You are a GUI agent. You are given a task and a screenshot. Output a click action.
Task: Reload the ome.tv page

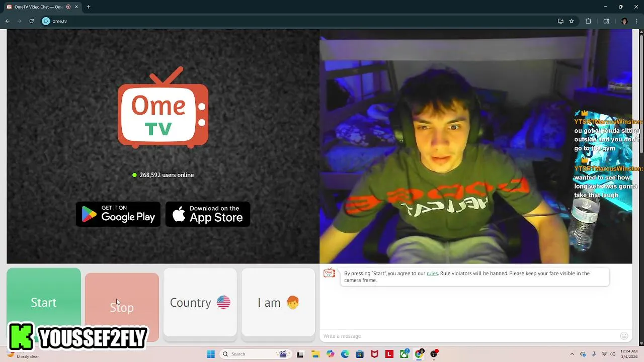(31, 21)
